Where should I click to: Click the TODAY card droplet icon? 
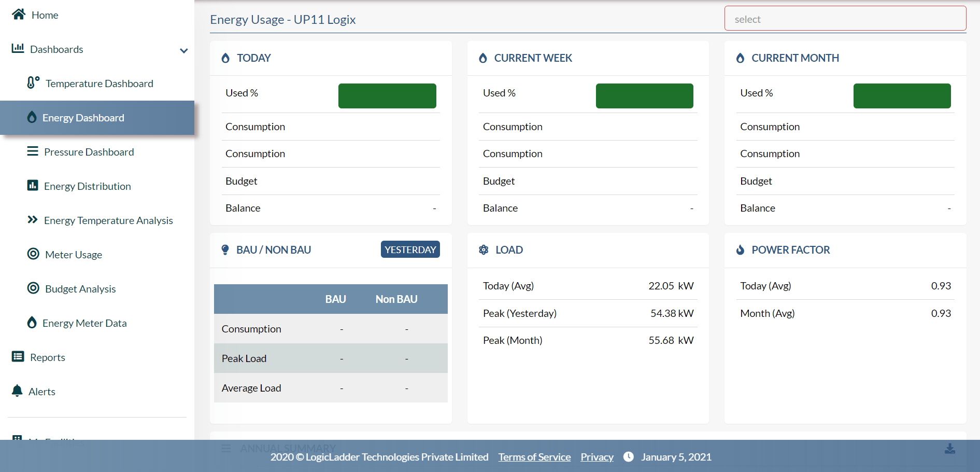pos(225,58)
